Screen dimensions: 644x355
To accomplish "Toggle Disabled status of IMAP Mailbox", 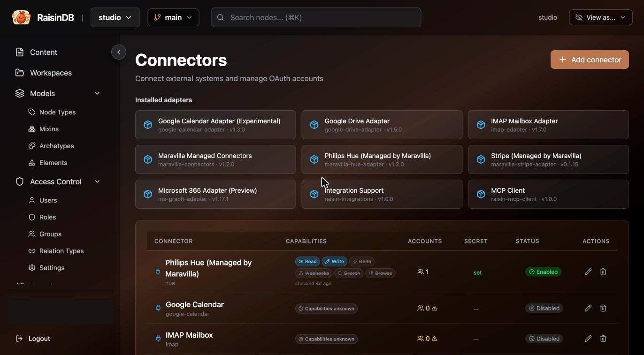I will pyautogui.click(x=544, y=339).
